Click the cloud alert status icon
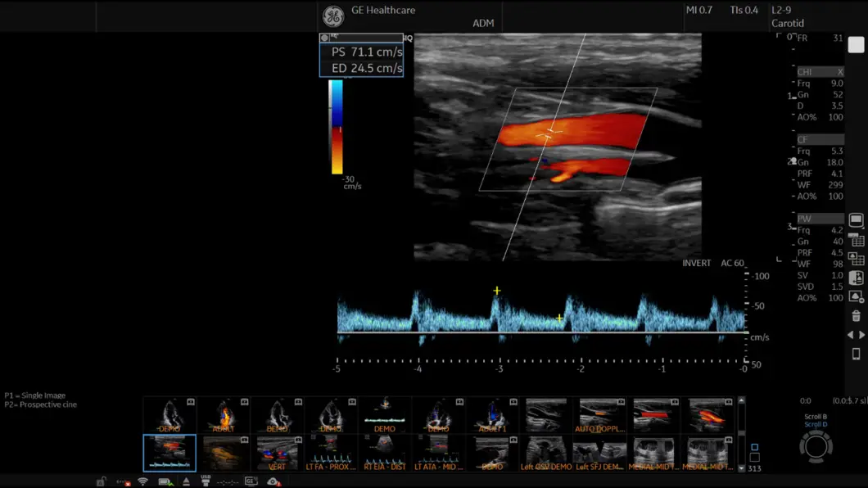 tap(274, 481)
